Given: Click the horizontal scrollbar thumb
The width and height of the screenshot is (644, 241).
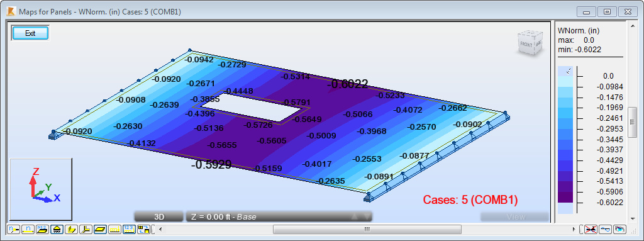Looking at the screenshot, I should point(367,229).
